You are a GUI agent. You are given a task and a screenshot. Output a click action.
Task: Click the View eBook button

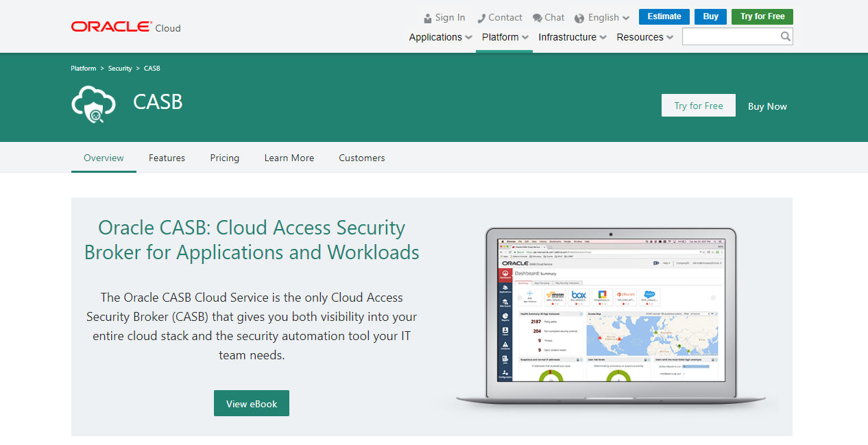click(x=252, y=403)
